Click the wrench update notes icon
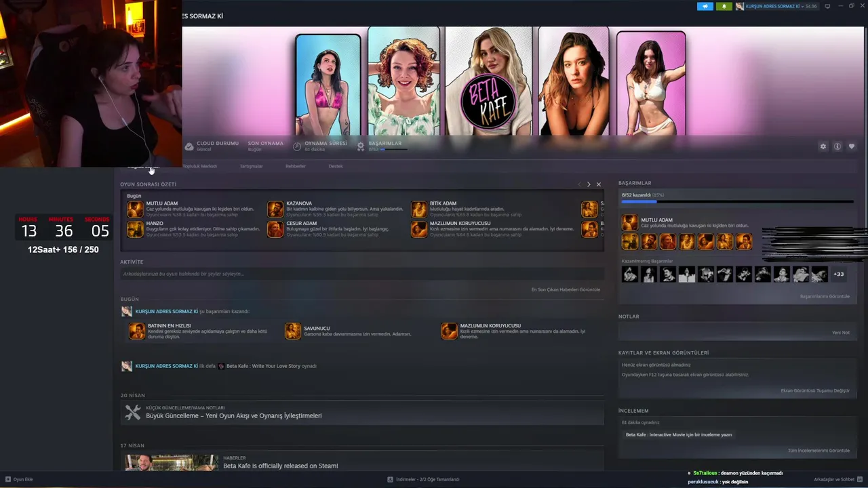The height and width of the screenshot is (488, 868). click(133, 412)
